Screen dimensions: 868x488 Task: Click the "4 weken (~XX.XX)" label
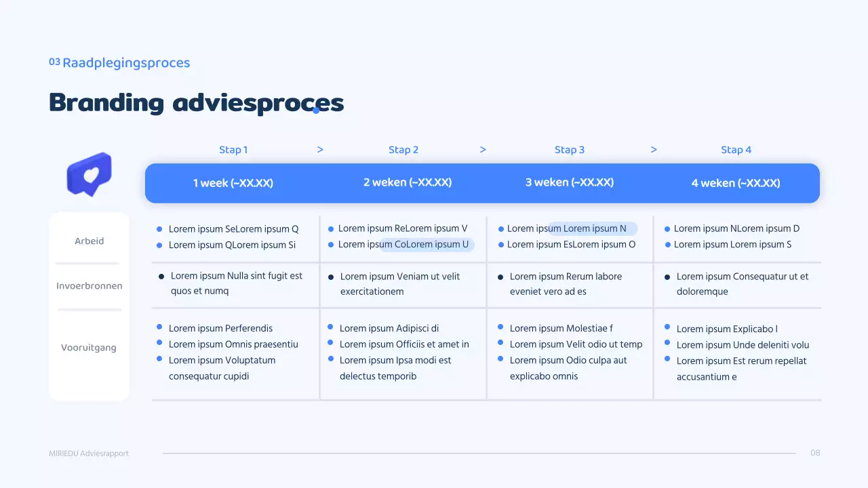736,183
